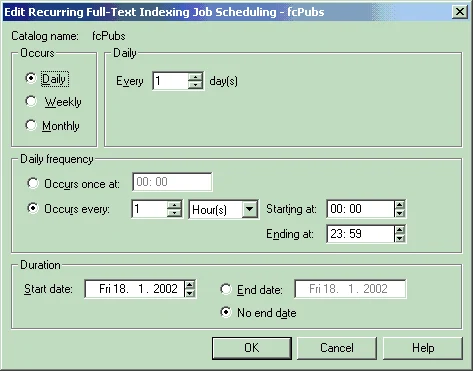473x371 pixels.
Task: Click the Start date field
Action: [135, 289]
